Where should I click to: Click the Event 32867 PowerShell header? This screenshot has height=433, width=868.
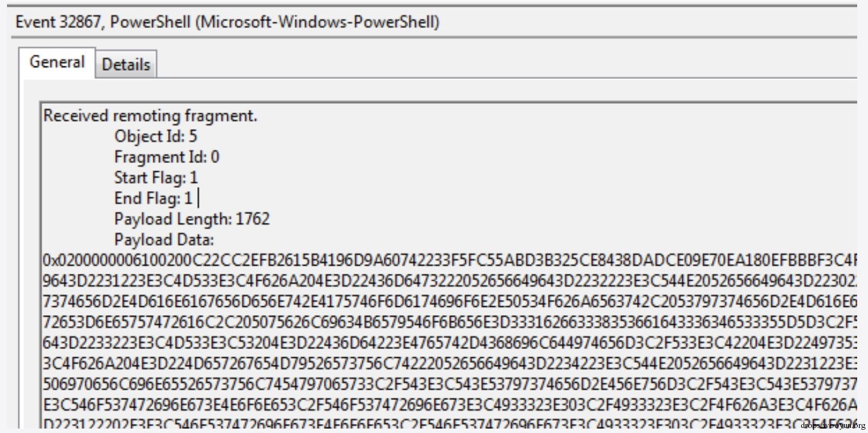228,22
